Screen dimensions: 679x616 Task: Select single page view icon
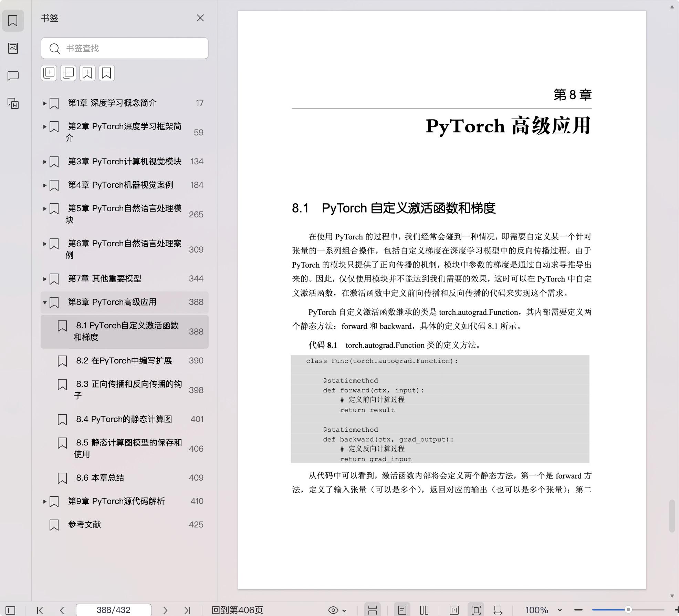(x=402, y=610)
